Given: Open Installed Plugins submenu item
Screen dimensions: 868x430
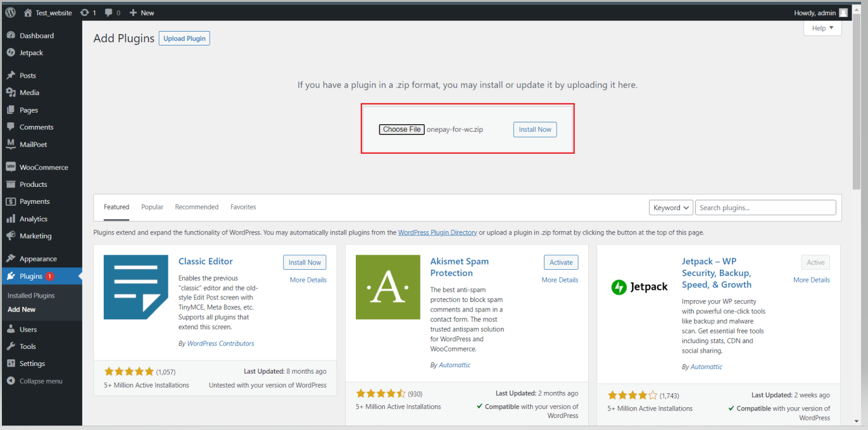Looking at the screenshot, I should pyautogui.click(x=31, y=296).
